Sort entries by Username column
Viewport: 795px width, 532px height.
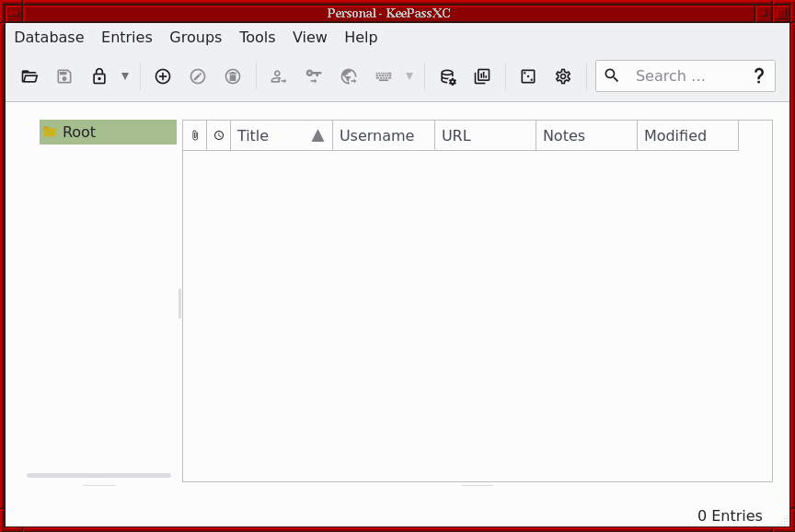tap(384, 135)
